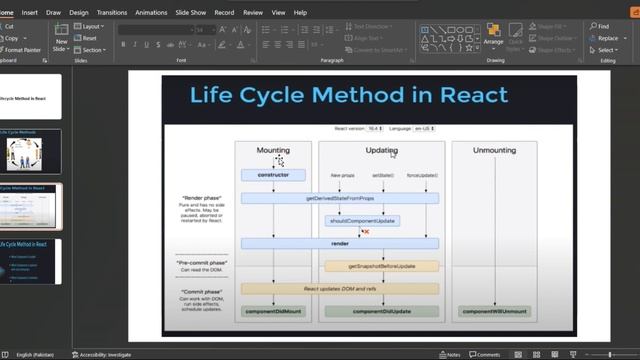Switch to Normal view icon in status bar
The height and width of the screenshot is (360, 640).
pos(518,355)
